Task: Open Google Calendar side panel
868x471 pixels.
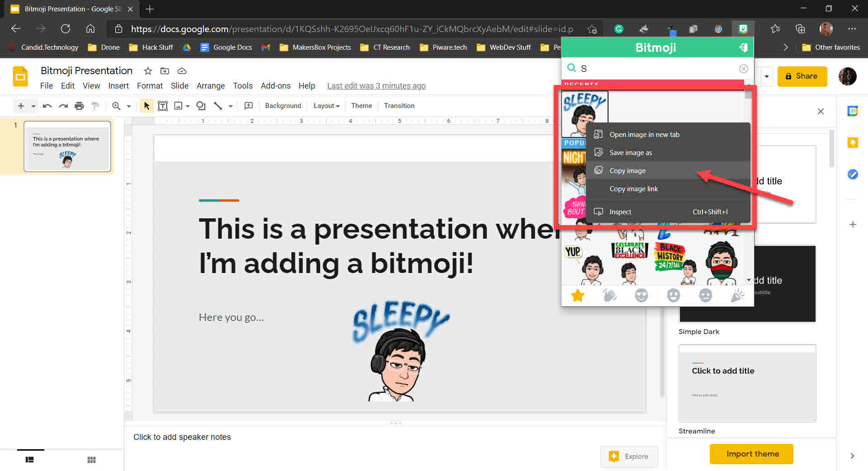Action: [x=853, y=111]
